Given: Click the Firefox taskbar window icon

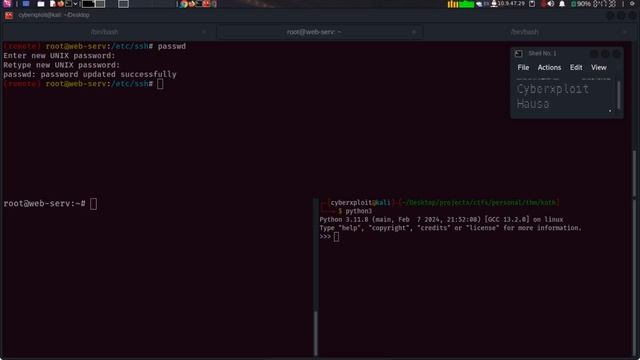Looking at the screenshot, I should click(x=191, y=4).
